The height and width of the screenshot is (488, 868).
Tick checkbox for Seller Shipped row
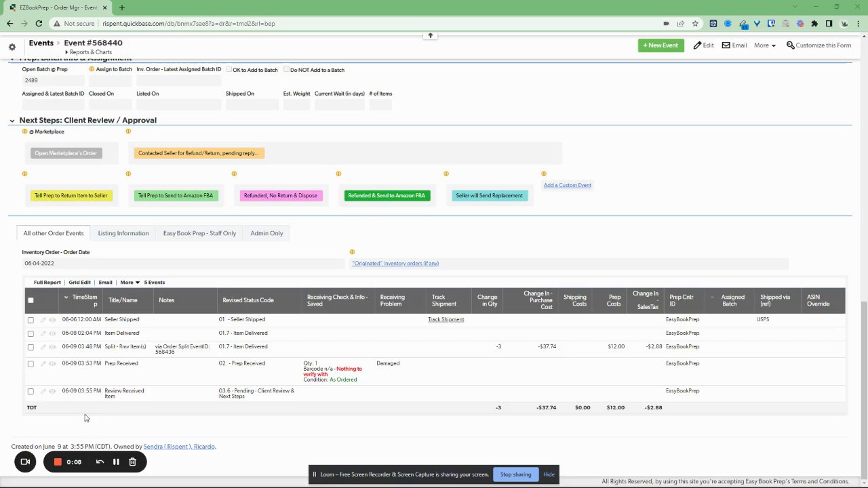point(31,320)
